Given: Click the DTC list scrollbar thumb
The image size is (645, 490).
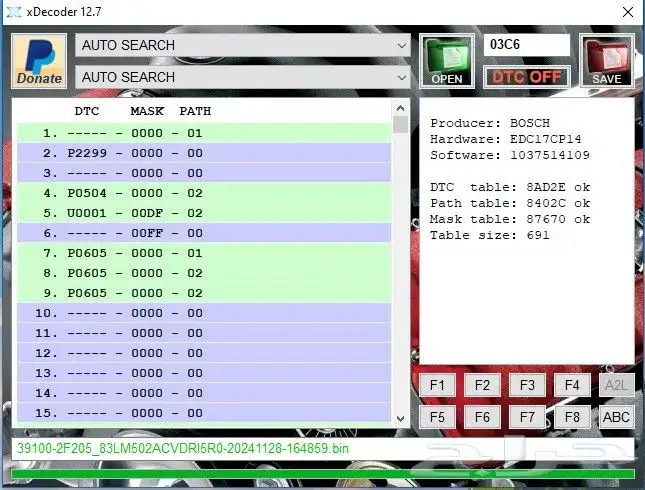Looking at the screenshot, I should click(400, 125).
